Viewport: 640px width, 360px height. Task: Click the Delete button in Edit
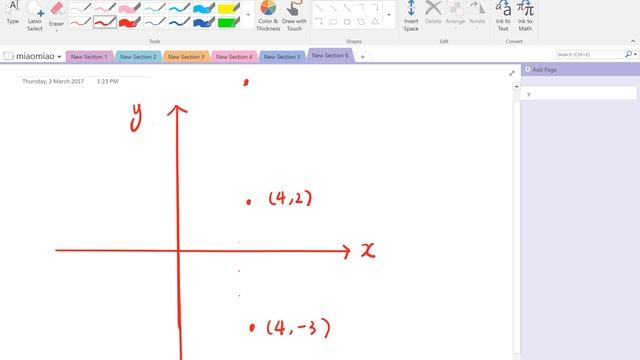[433, 12]
